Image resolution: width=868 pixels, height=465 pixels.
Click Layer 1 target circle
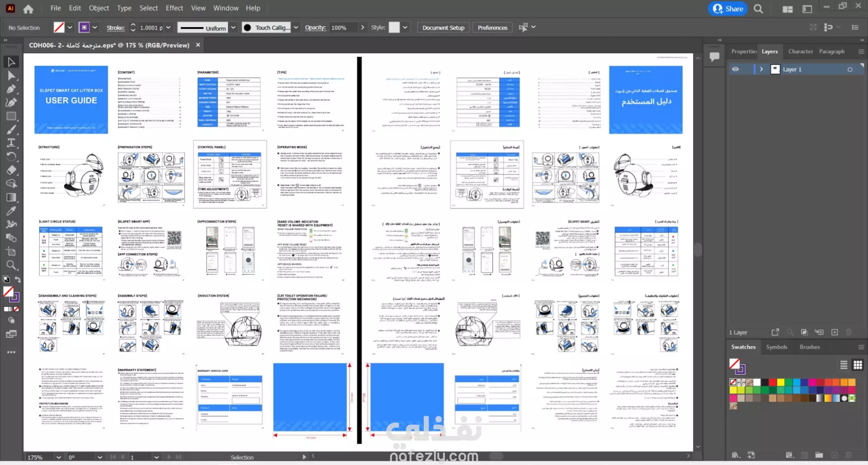click(x=850, y=70)
